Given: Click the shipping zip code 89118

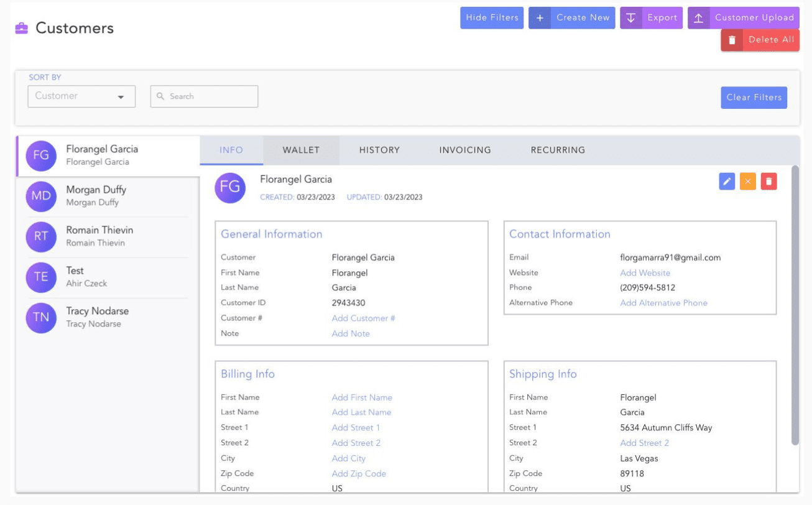Looking at the screenshot, I should [632, 474].
